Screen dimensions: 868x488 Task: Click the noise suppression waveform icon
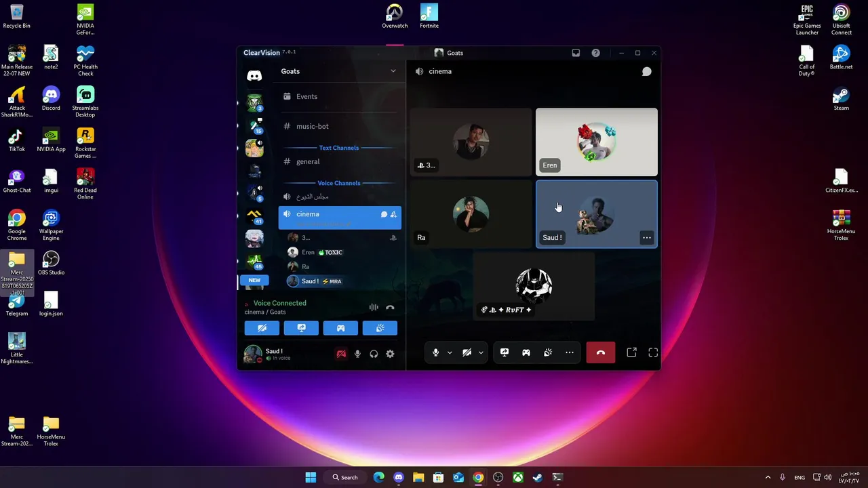pyautogui.click(x=374, y=307)
